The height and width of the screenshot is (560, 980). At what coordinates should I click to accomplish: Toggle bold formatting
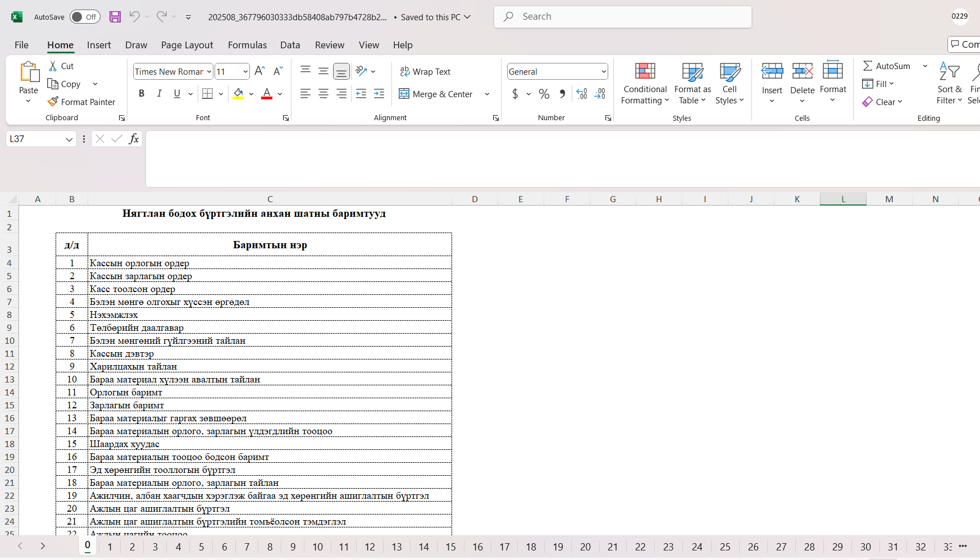tap(142, 94)
